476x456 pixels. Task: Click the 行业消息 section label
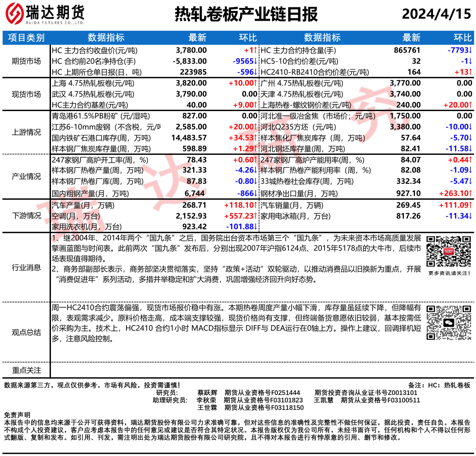point(26,267)
